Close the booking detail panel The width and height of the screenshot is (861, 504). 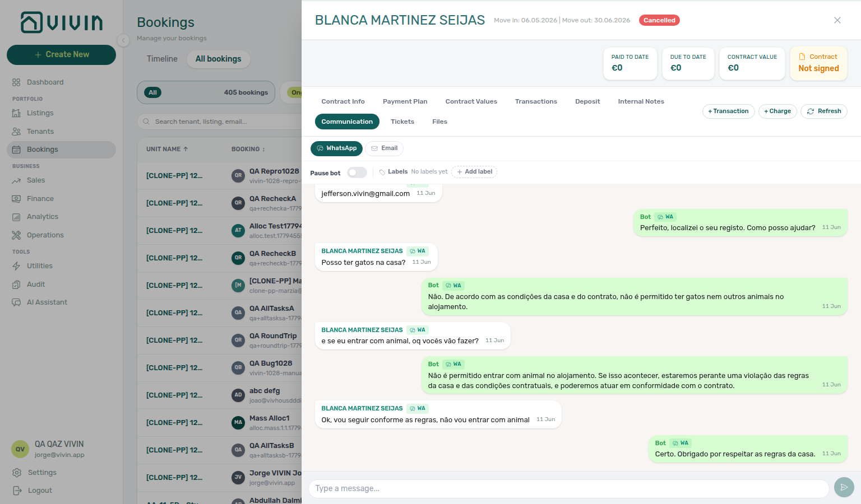(x=837, y=20)
